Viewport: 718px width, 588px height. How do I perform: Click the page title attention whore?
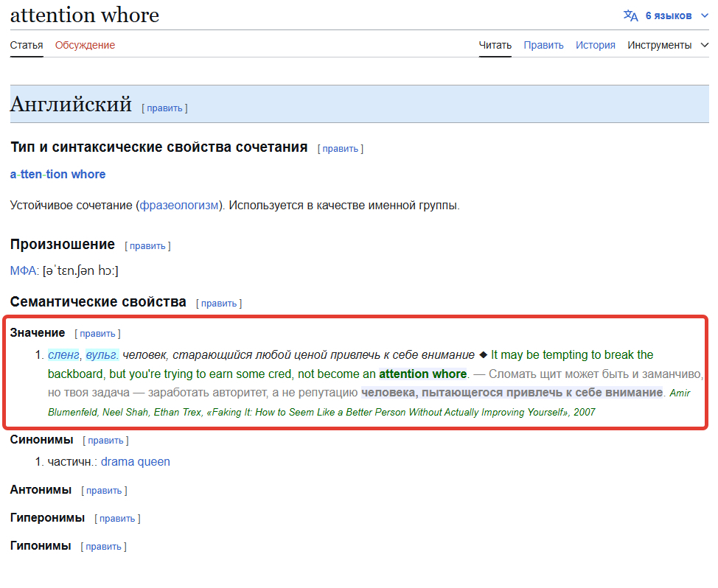85,15
